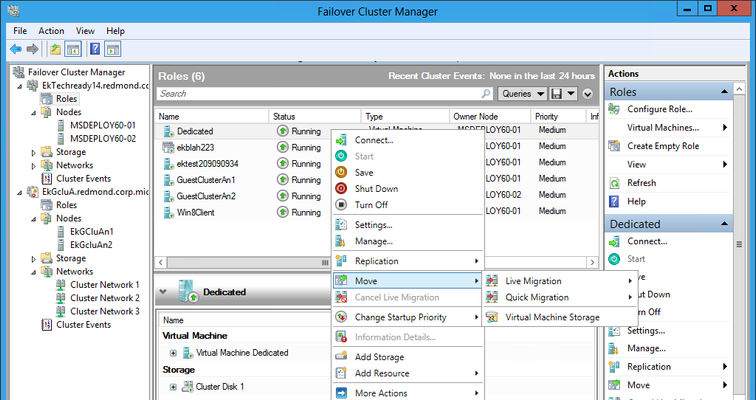The image size is (756, 400).
Task: Click the blue Help toolbar icon
Action: coord(95,49)
